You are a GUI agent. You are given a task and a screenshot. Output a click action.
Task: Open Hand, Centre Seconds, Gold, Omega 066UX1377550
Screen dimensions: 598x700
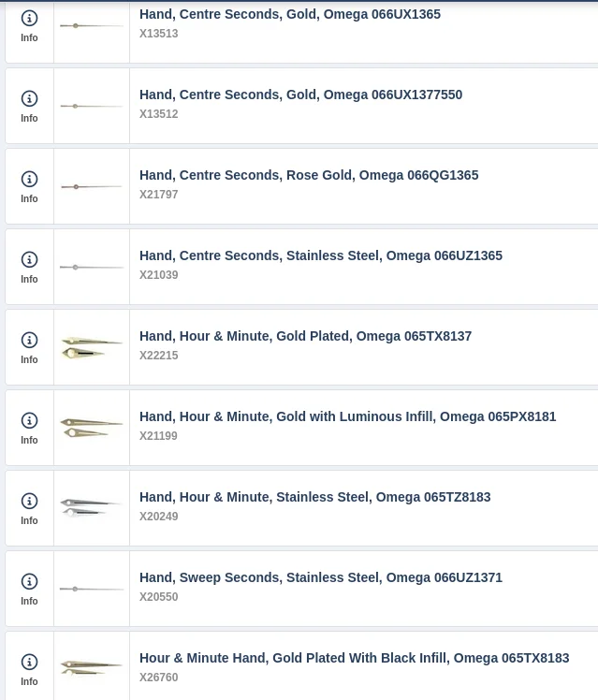pos(300,95)
